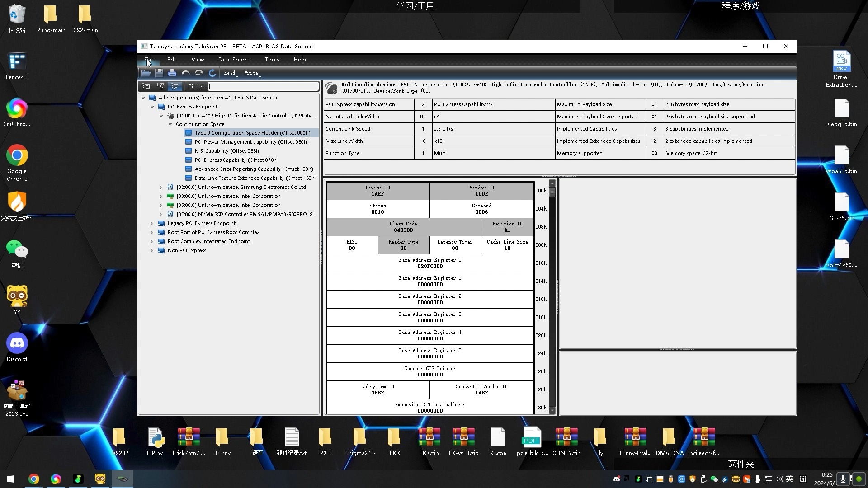Image resolution: width=868 pixels, height=488 pixels.
Task: Open the Discord desktop shortcut
Action: click(x=17, y=347)
